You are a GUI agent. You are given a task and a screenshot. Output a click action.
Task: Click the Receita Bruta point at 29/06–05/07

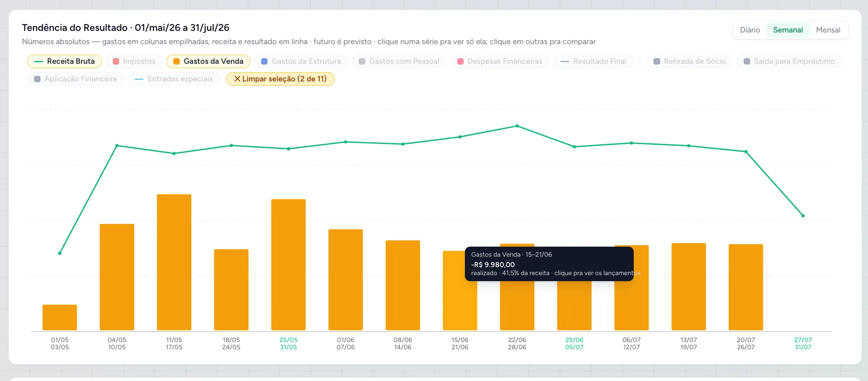tap(574, 147)
